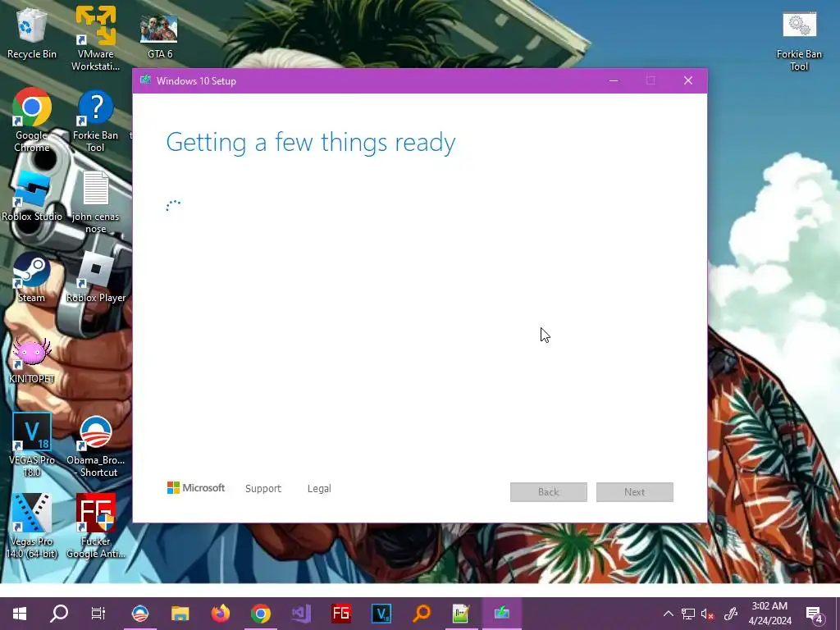Screen dimensions: 840x630
Task: Select the Vegas Pro 14.0 (64-bit) shortcut
Action: [x=32, y=526]
